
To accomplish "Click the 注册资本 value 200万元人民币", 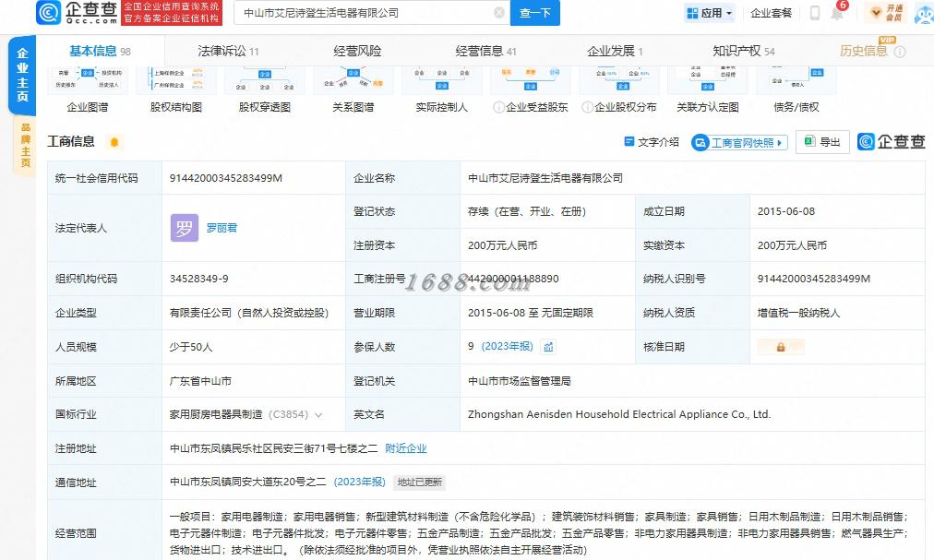I will [503, 245].
